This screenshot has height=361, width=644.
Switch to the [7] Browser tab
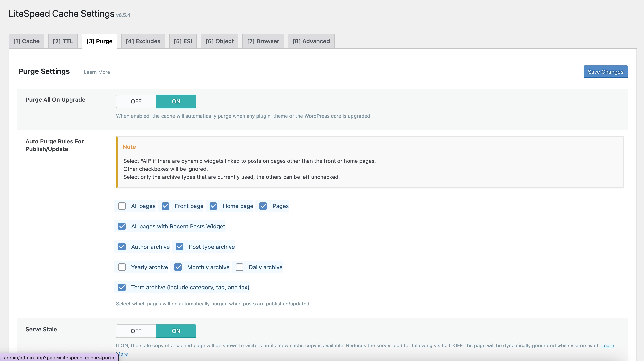pos(263,41)
